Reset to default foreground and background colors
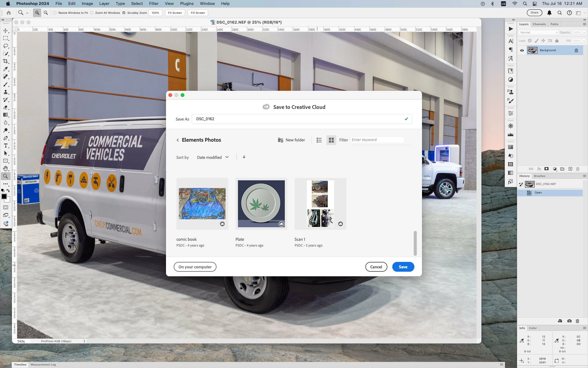This screenshot has height=368, width=588. 3,191
